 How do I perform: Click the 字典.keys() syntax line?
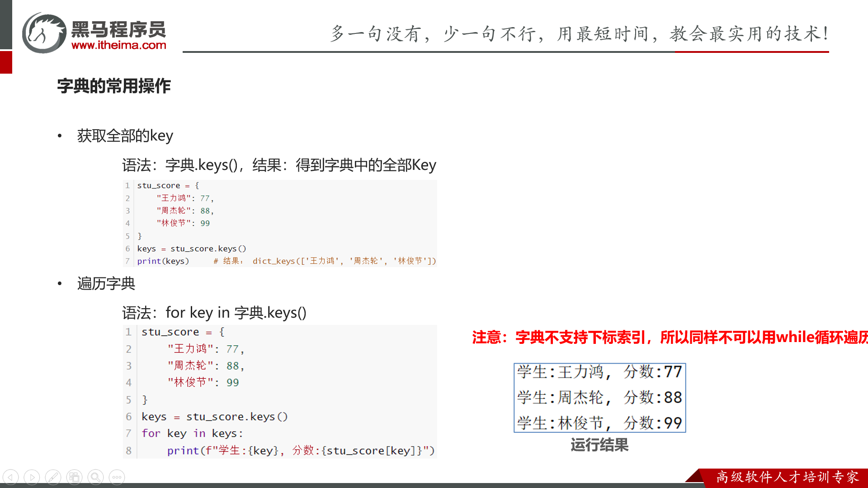tap(278, 165)
